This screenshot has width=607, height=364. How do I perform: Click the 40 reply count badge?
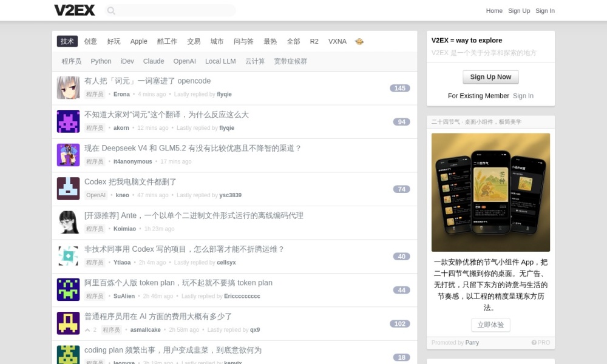point(401,257)
